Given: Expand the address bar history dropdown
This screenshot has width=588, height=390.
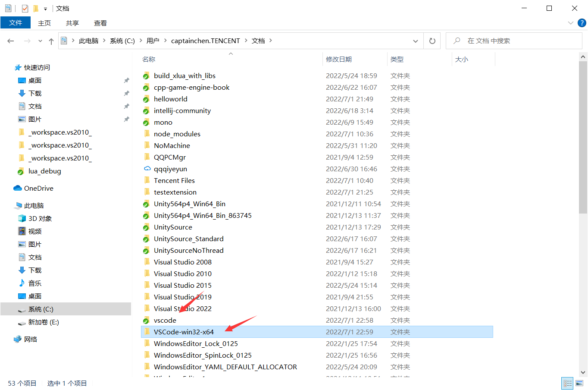Looking at the screenshot, I should 416,41.
